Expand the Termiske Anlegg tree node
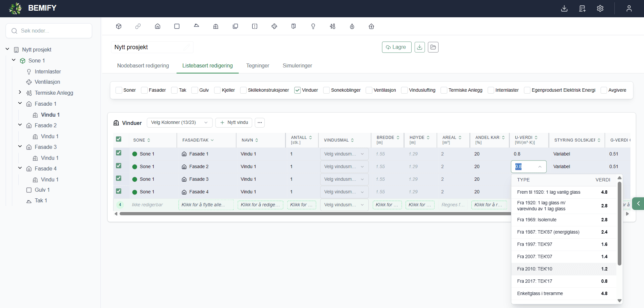Screen dimensions: 644x308 (20, 92)
